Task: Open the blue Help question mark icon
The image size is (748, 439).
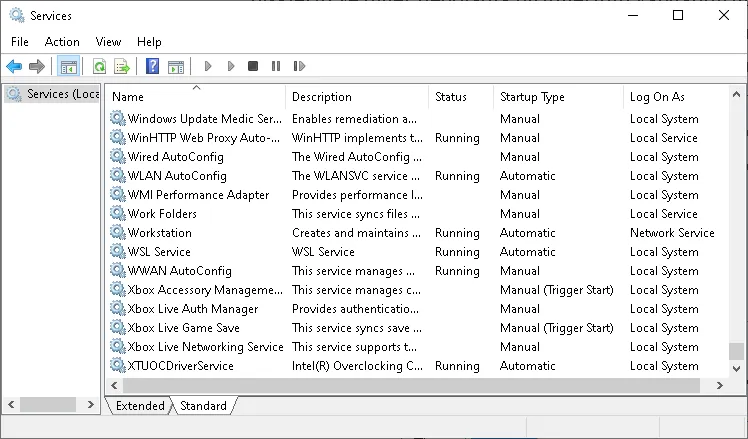Action: click(x=152, y=66)
